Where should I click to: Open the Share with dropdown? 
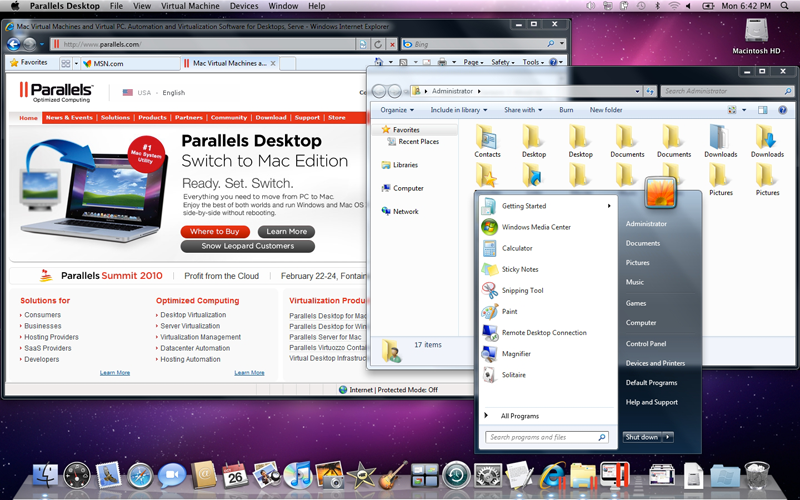523,110
